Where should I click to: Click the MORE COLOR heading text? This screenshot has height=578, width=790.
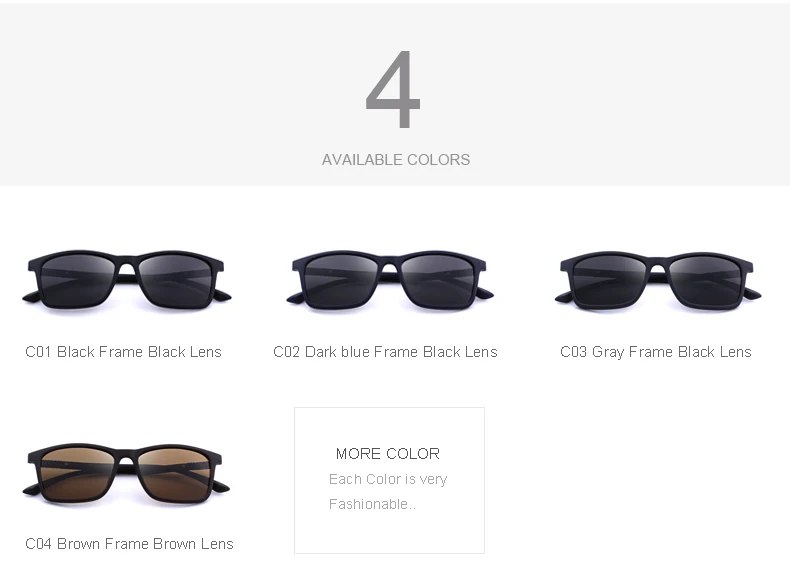pos(388,454)
